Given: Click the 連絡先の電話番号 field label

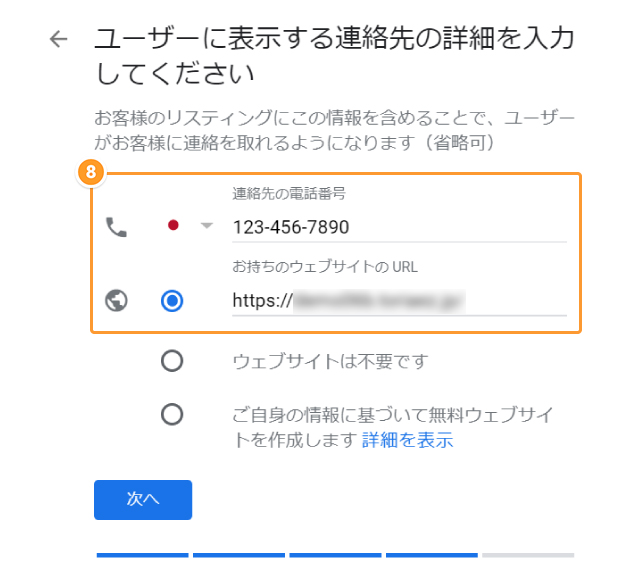Looking at the screenshot, I should click(289, 194).
